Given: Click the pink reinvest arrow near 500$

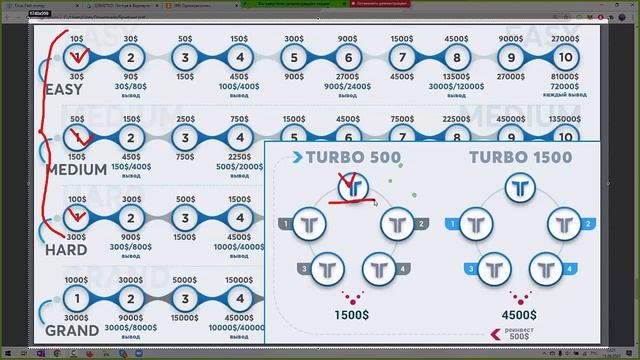Looking at the screenshot, I should pyautogui.click(x=496, y=334).
